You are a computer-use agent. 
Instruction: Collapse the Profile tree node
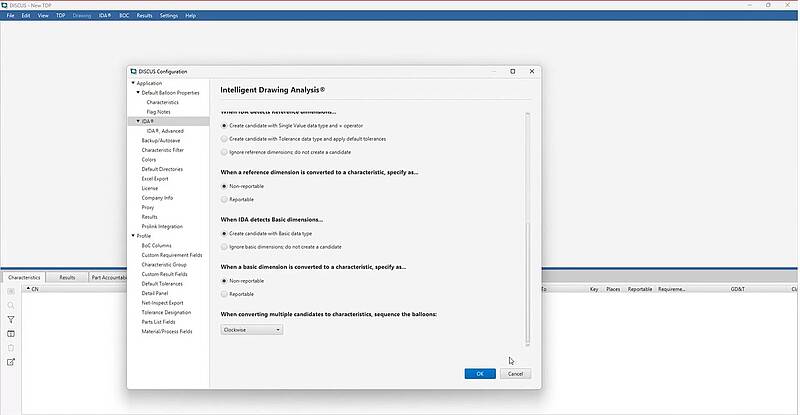pyautogui.click(x=132, y=236)
